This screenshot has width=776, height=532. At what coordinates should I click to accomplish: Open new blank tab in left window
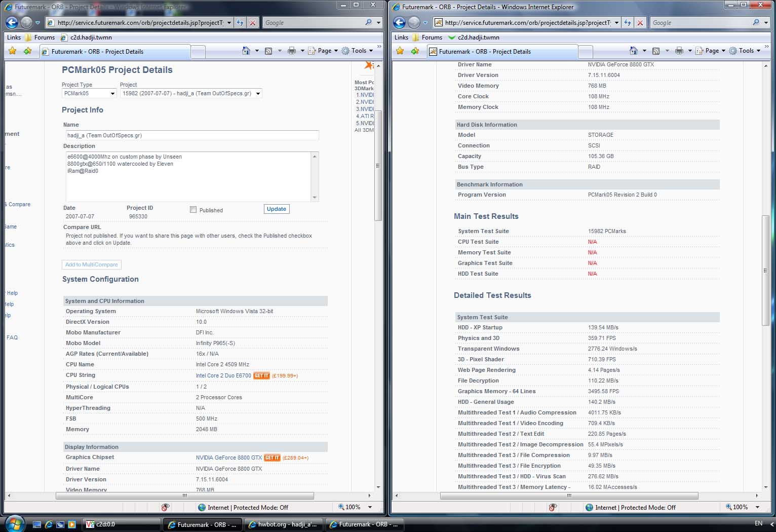[198, 52]
